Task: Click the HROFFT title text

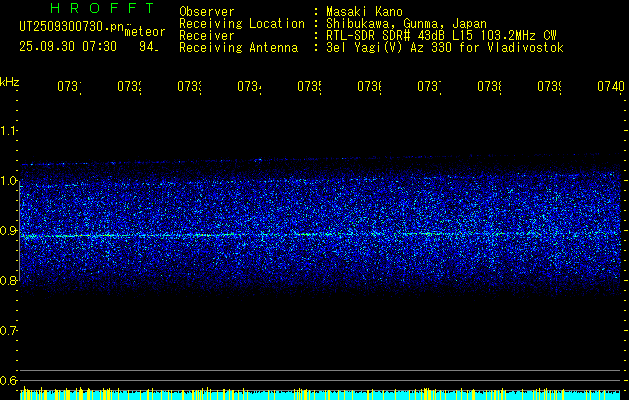Action: [x=103, y=8]
